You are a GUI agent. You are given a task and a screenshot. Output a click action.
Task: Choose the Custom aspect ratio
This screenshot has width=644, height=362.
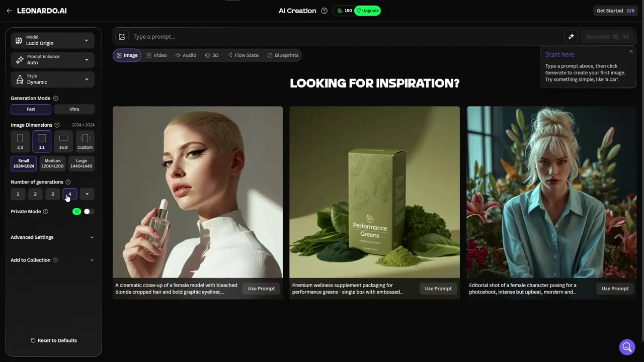point(85,141)
